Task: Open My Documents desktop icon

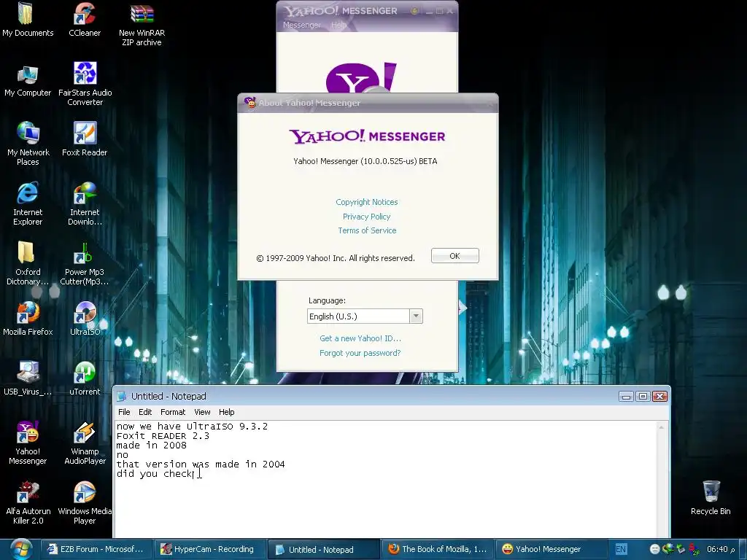Action: (x=28, y=20)
